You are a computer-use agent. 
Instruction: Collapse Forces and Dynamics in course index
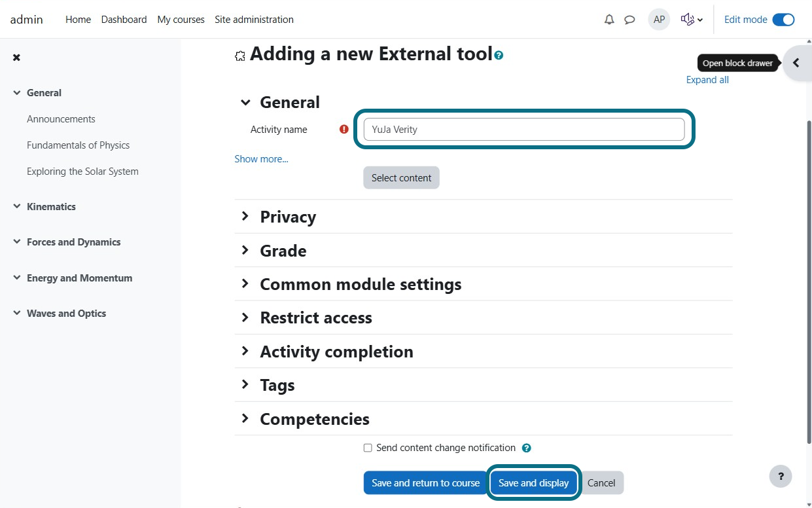(x=16, y=242)
